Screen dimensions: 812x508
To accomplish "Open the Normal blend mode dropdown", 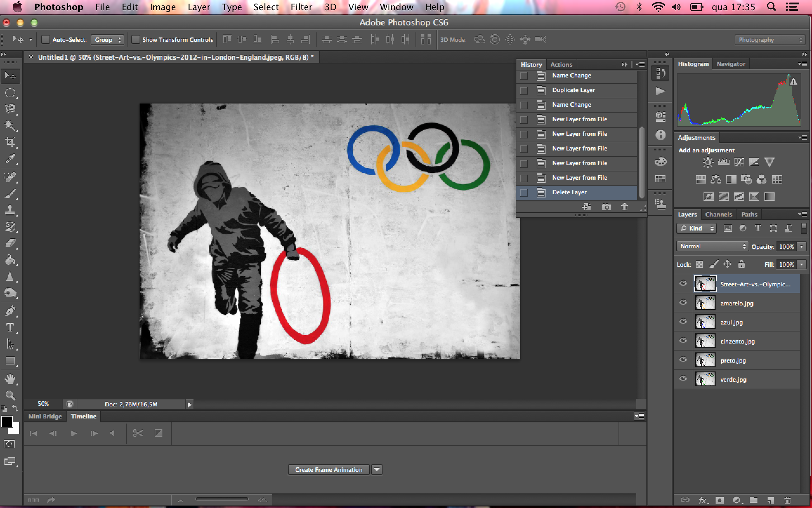I will tap(712, 246).
